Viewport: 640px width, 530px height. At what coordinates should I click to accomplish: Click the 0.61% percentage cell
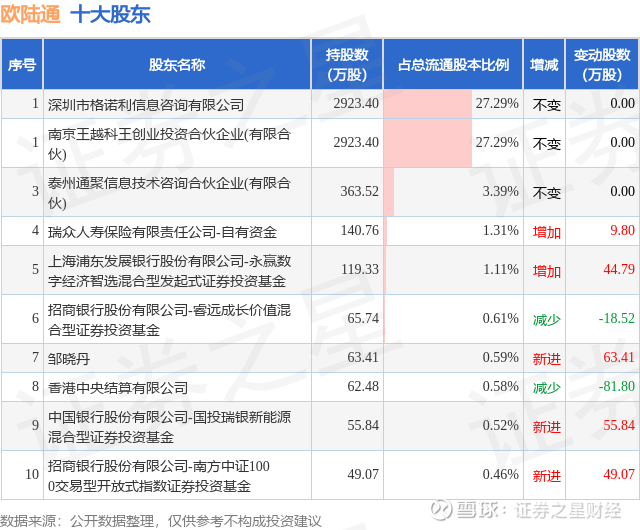tap(500, 318)
